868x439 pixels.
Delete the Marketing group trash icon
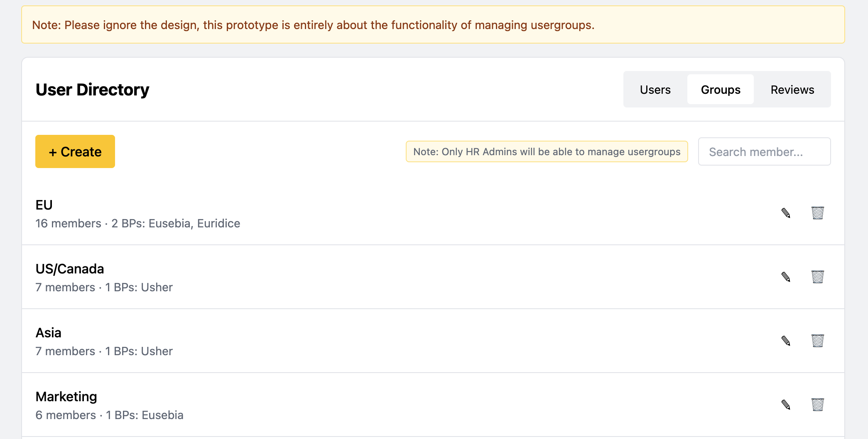point(817,405)
